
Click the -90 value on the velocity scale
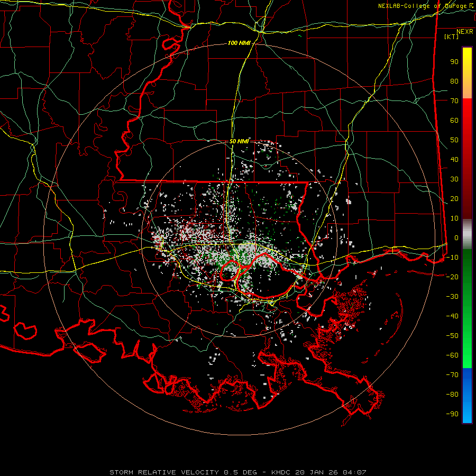click(452, 414)
